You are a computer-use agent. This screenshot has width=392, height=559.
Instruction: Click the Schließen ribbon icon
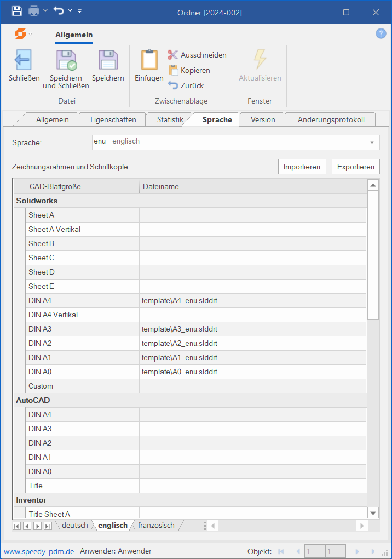24,60
